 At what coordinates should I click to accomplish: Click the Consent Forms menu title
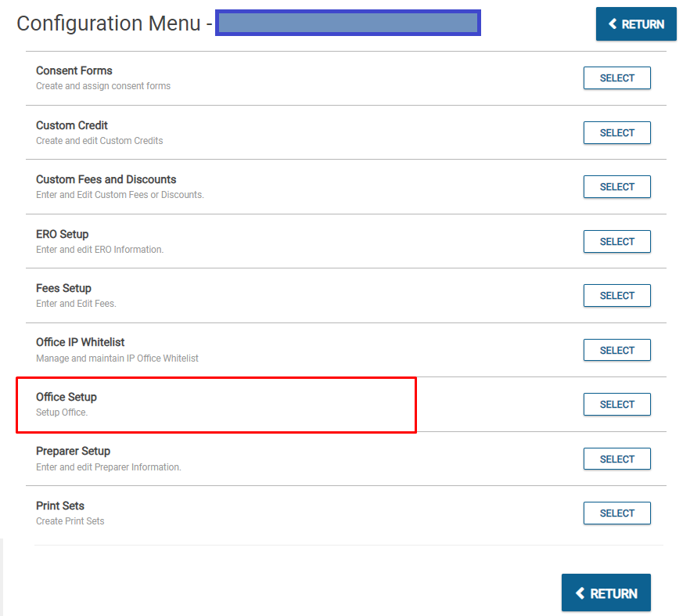[74, 70]
